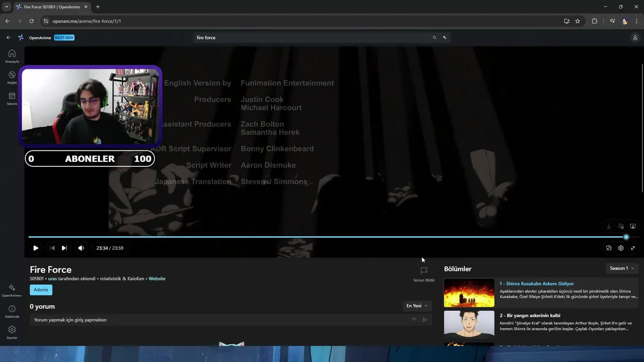Open episode 2 thumbnail image
Viewport: 644px width, 362px height.
tap(469, 324)
